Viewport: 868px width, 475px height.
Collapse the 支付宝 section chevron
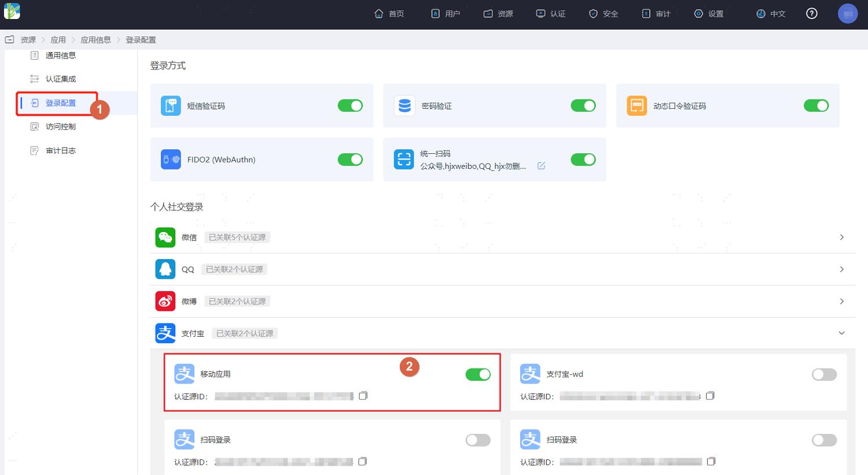(841, 333)
